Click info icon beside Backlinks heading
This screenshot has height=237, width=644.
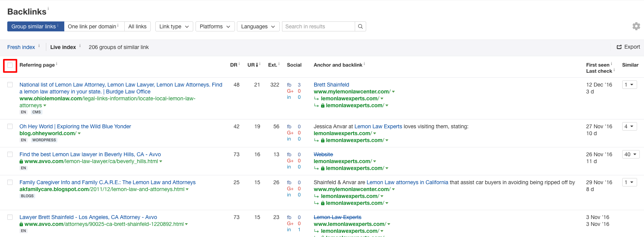click(x=48, y=8)
